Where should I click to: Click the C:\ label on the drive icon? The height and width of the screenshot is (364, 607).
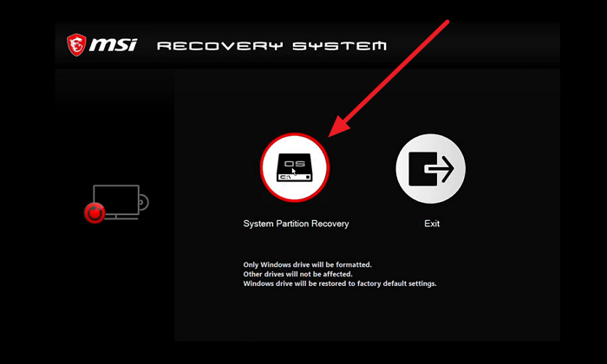285,177
